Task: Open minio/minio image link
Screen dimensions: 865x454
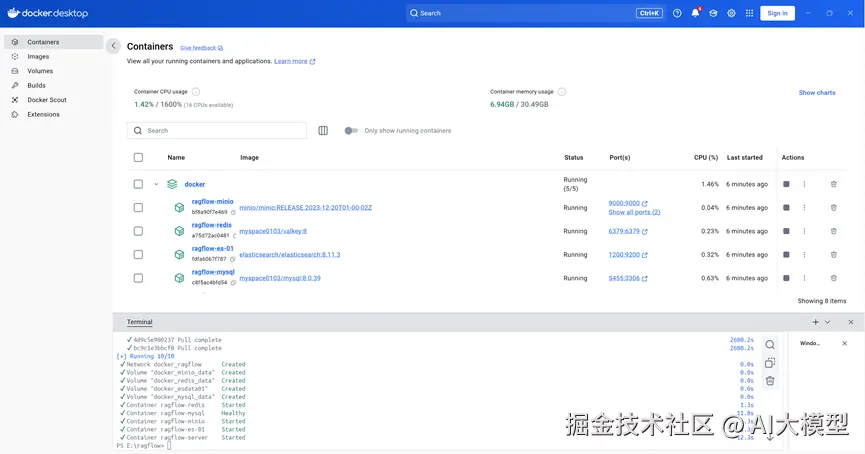Action: (306, 208)
